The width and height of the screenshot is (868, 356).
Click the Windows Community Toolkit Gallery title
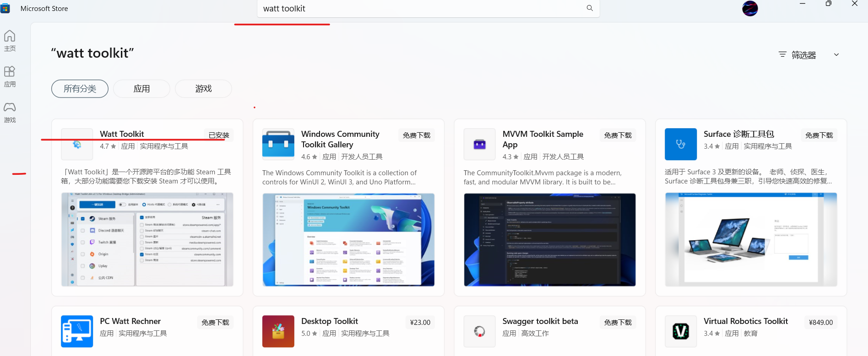340,139
